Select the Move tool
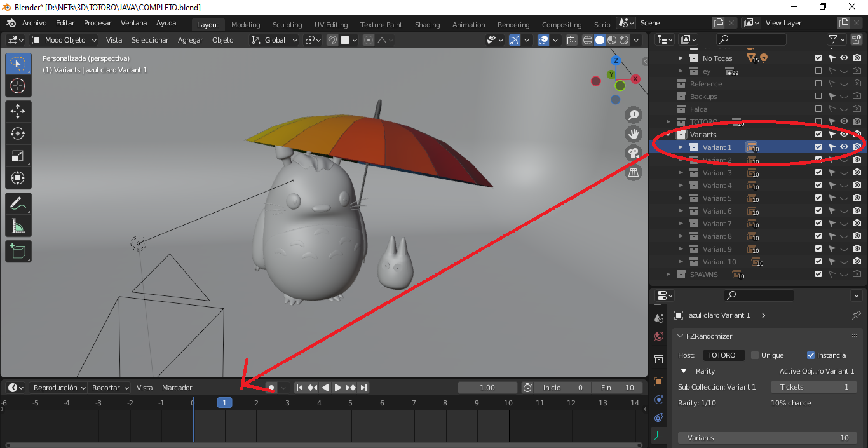 click(18, 112)
